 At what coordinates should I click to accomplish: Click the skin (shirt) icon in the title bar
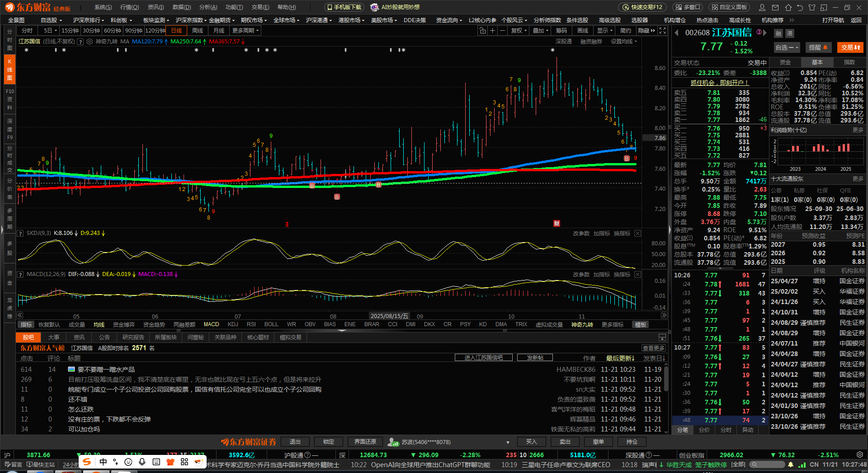point(812,7)
